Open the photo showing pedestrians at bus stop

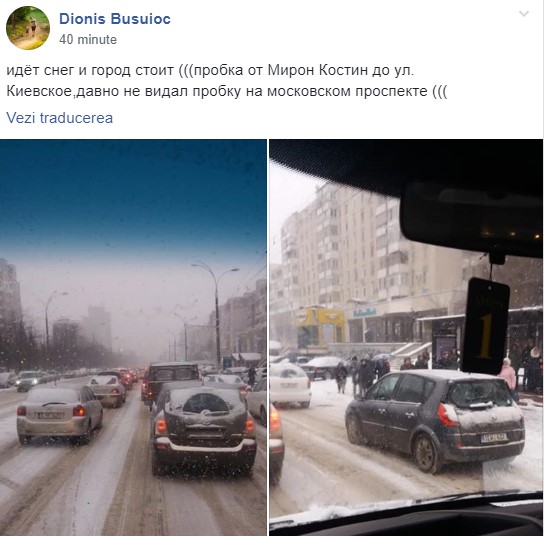(x=406, y=338)
